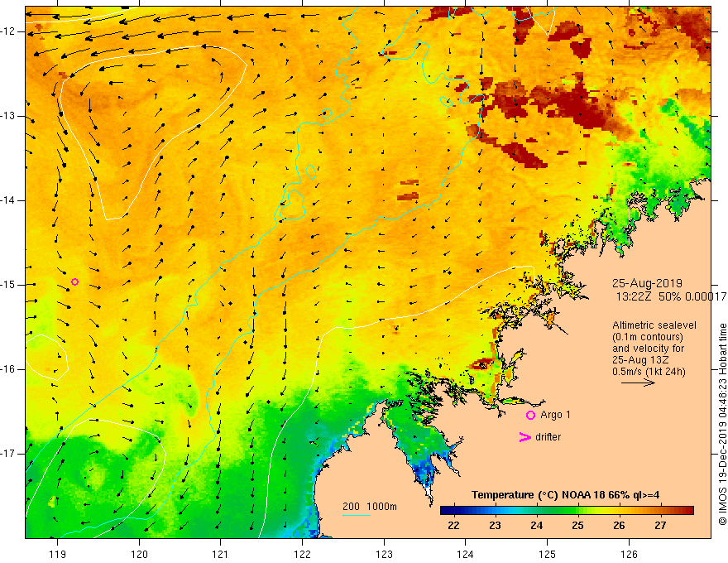Viewport: 728px width, 563px height.
Task: Click the '(0.1m contours)' caption line
Action: coord(647,337)
